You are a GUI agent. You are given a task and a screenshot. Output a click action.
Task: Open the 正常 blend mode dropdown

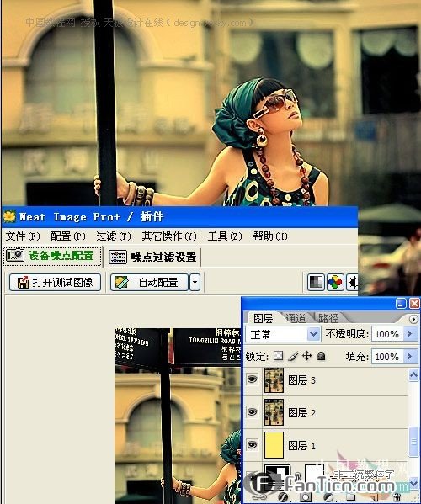click(x=283, y=334)
